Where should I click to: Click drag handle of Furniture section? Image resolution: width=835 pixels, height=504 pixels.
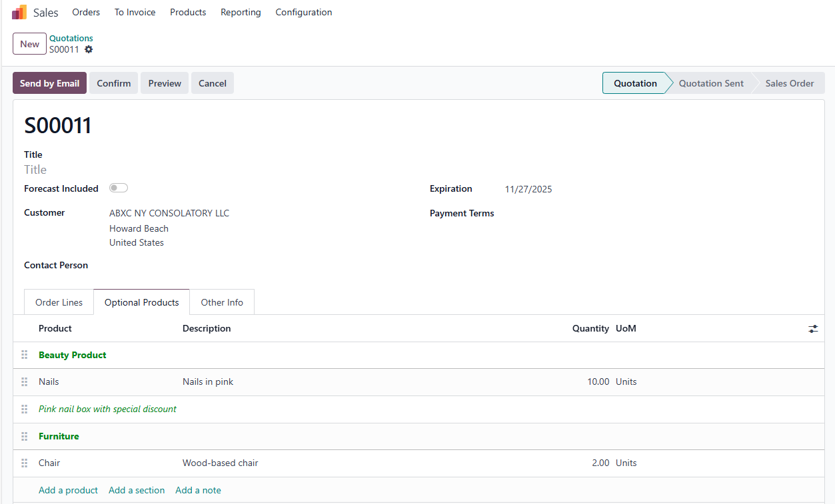click(25, 437)
